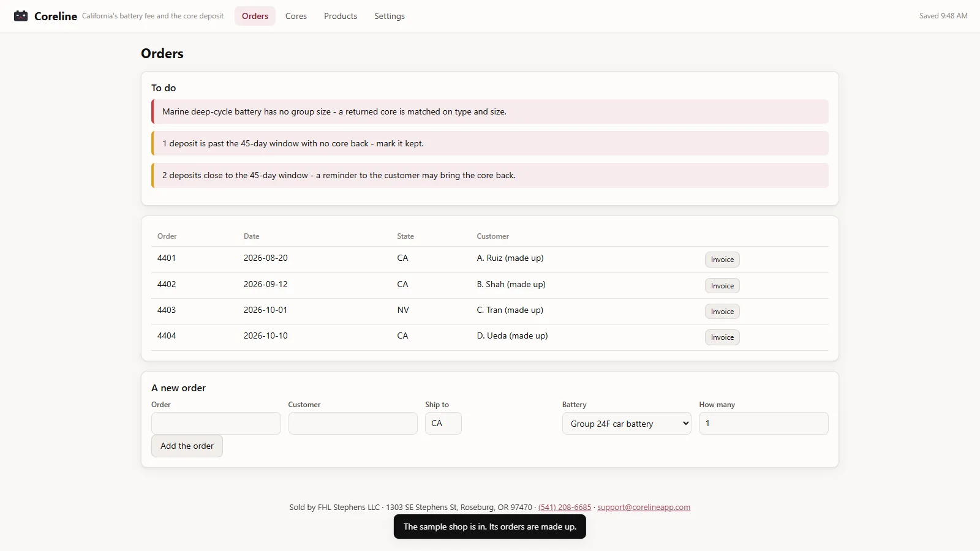980x551 pixels.
Task: Select the NV state cell
Action: coord(403,310)
